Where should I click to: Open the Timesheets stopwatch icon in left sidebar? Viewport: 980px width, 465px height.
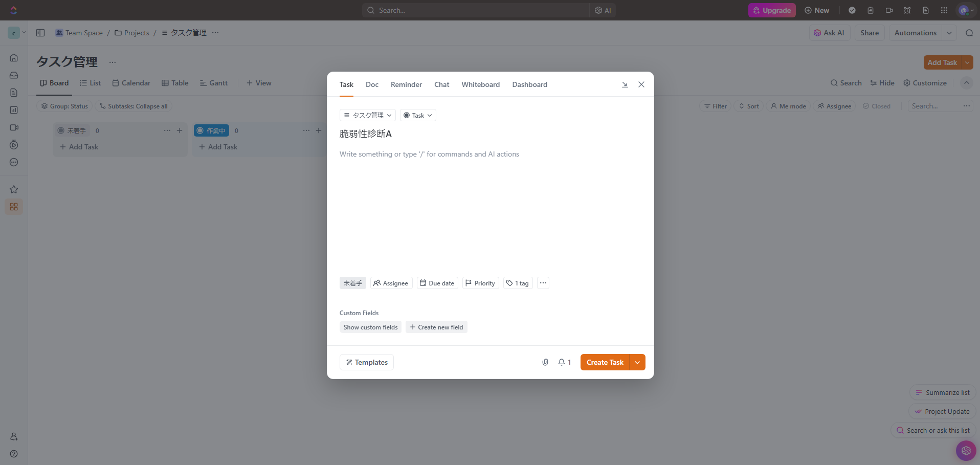(x=14, y=145)
